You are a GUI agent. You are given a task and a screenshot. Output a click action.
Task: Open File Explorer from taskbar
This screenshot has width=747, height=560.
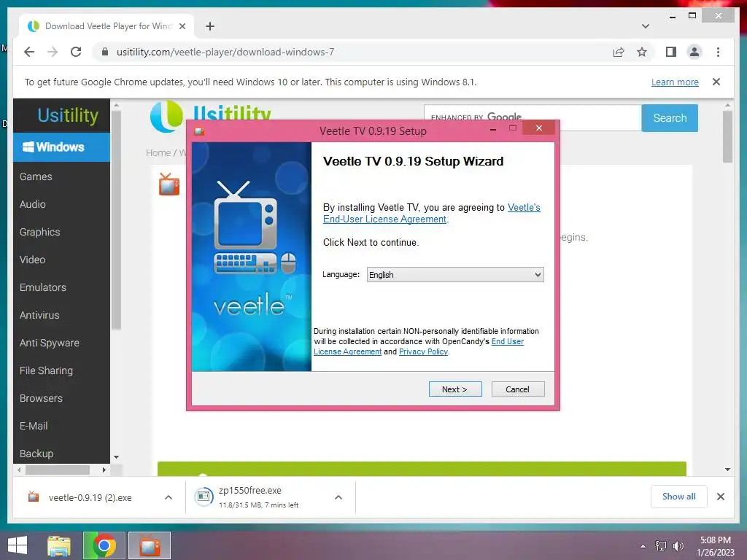pos(59,545)
